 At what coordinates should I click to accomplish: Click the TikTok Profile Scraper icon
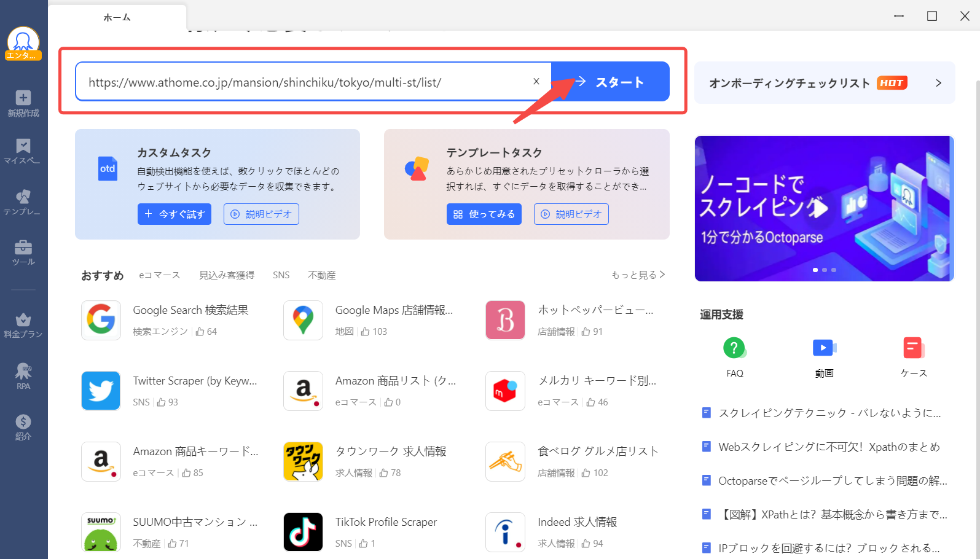pos(303,532)
